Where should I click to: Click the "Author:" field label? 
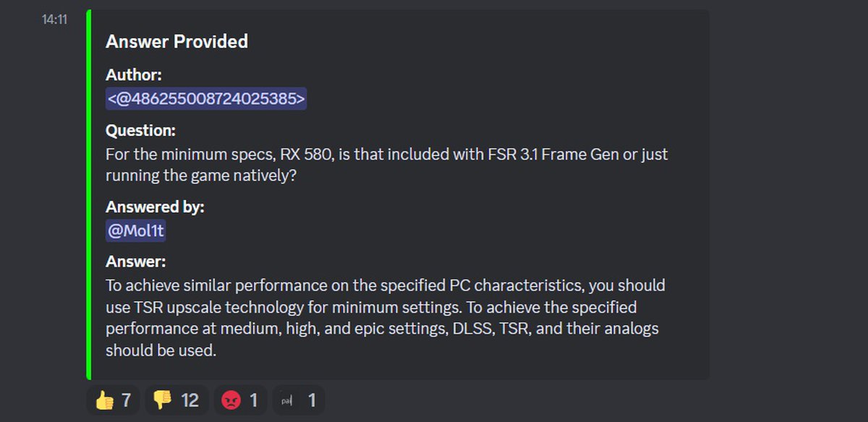pyautogui.click(x=134, y=74)
